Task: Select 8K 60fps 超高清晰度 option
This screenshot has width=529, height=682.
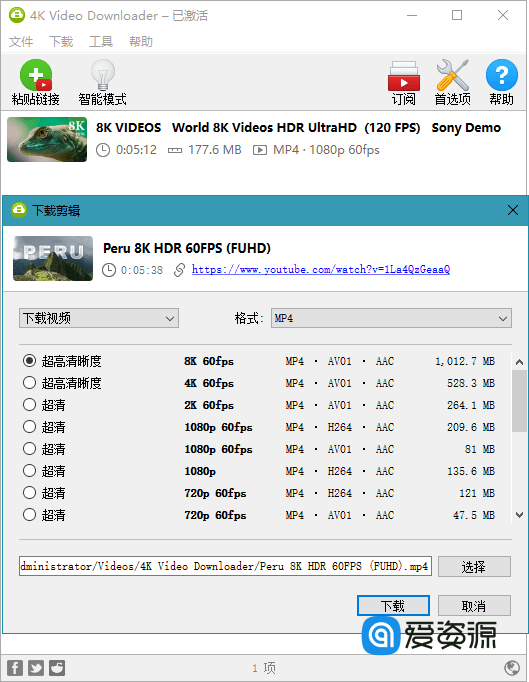Action: pyautogui.click(x=29, y=361)
